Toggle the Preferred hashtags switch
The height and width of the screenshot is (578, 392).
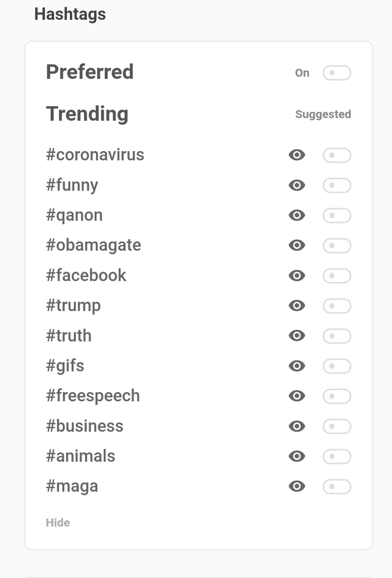[x=337, y=73]
